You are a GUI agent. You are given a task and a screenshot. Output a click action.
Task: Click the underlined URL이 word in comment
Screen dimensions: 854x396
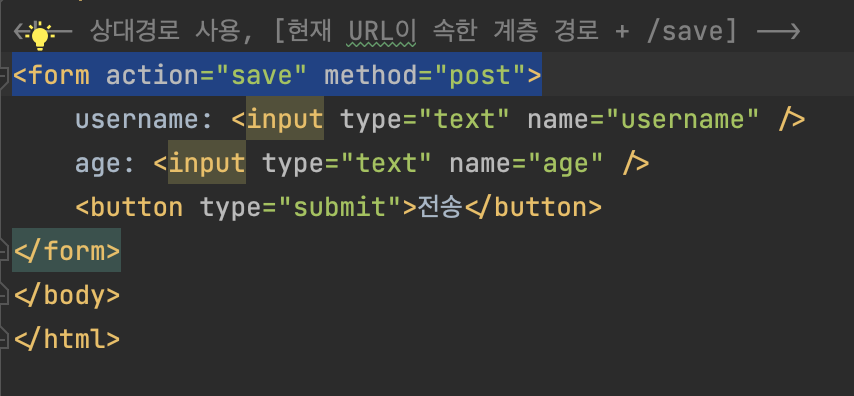click(x=382, y=32)
